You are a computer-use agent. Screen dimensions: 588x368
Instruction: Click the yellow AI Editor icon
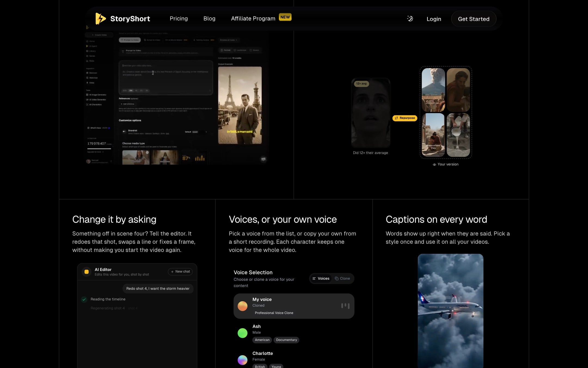pyautogui.click(x=87, y=272)
